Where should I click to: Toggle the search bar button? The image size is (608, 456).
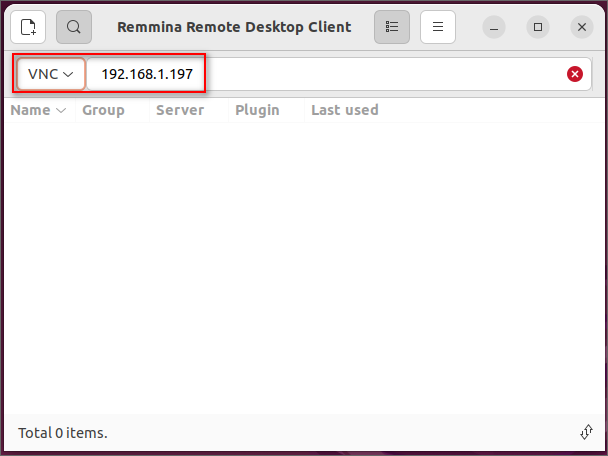[74, 27]
